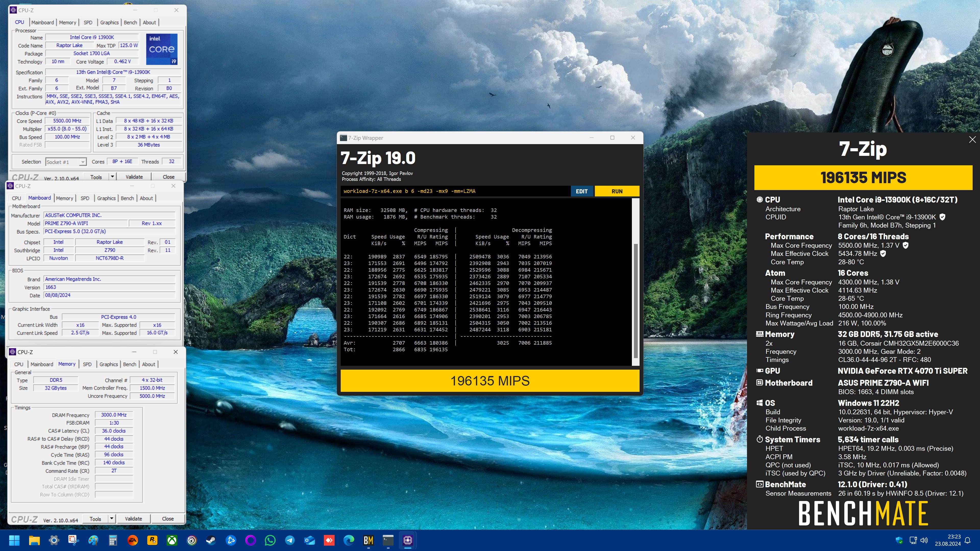This screenshot has width=980, height=551.
Task: Click Validate in the top CPU-Z window
Action: tap(134, 177)
